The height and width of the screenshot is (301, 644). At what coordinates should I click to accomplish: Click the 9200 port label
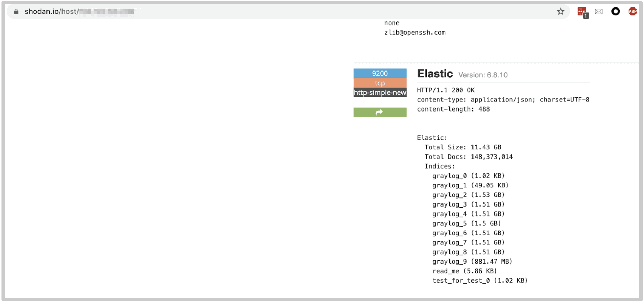380,73
